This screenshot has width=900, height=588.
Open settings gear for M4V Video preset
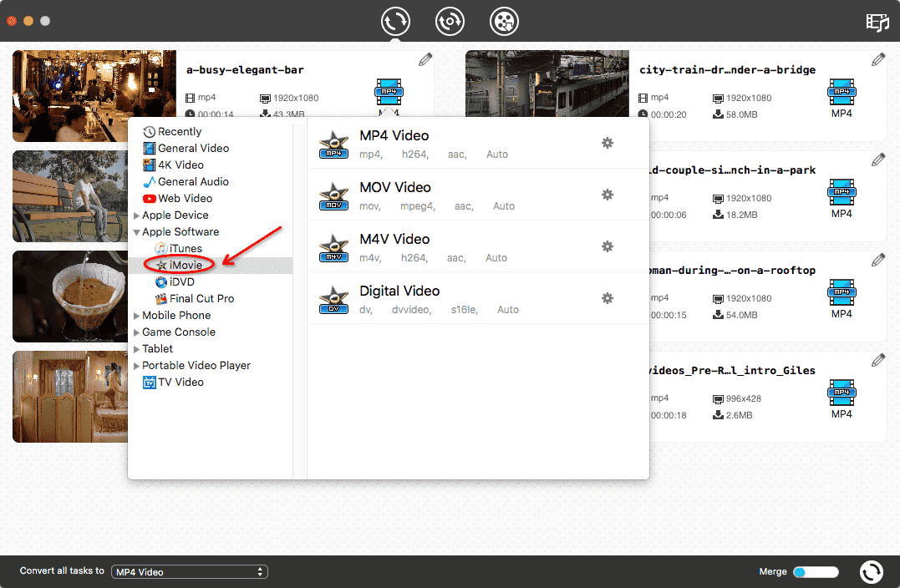pyautogui.click(x=608, y=246)
